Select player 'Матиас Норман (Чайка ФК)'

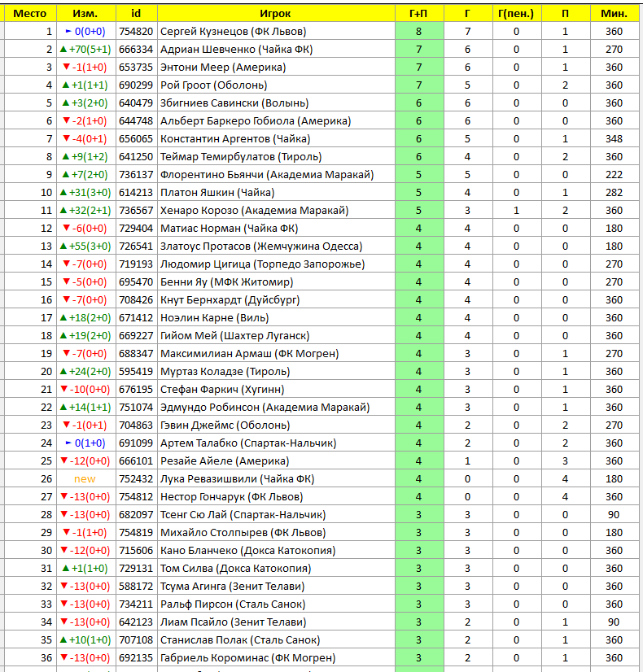pos(276,229)
